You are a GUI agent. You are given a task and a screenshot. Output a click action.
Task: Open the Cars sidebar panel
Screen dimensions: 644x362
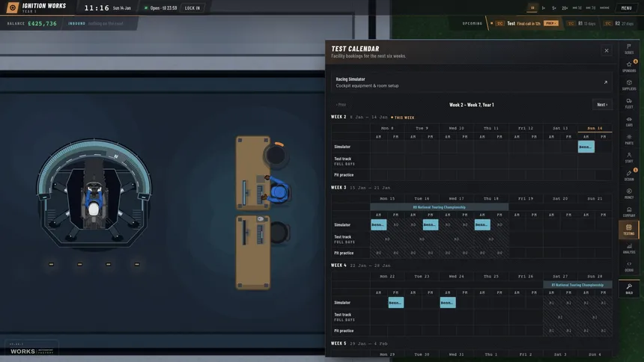pyautogui.click(x=629, y=120)
